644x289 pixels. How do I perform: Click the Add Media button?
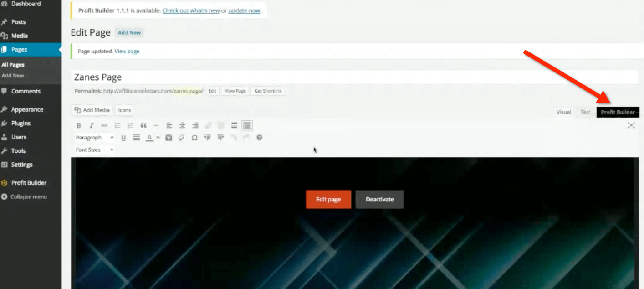pyautogui.click(x=92, y=110)
